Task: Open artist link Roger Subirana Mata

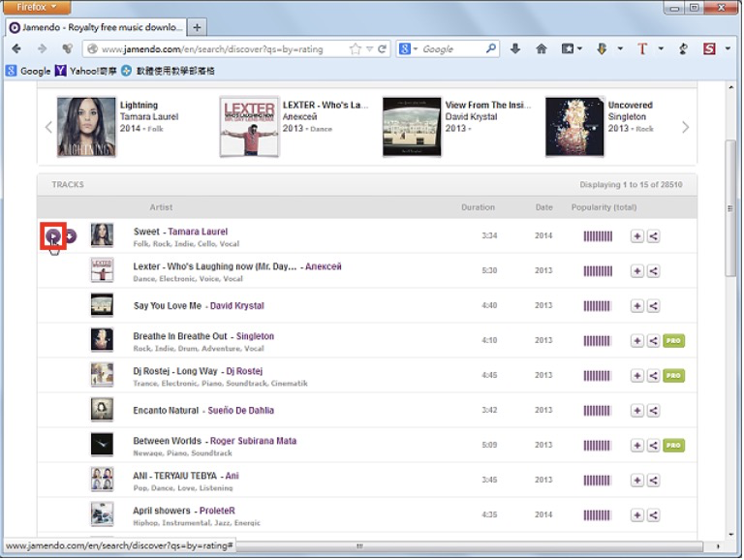Action: (x=253, y=441)
